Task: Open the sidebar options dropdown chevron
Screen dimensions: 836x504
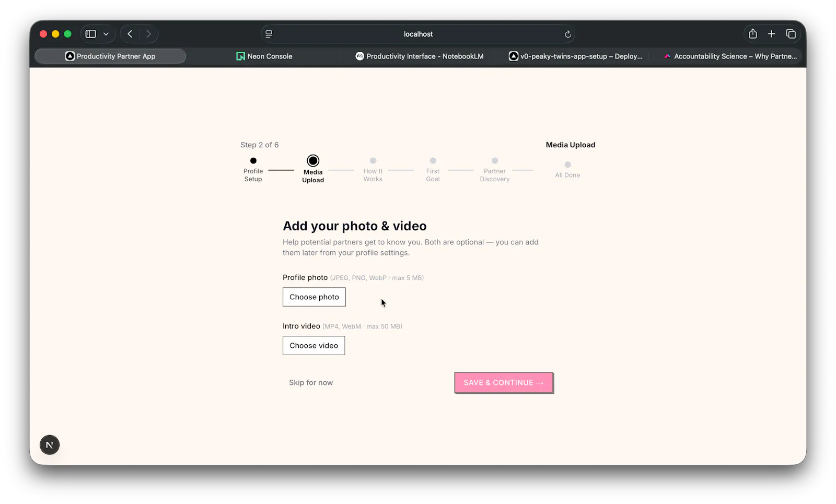Action: [106, 34]
